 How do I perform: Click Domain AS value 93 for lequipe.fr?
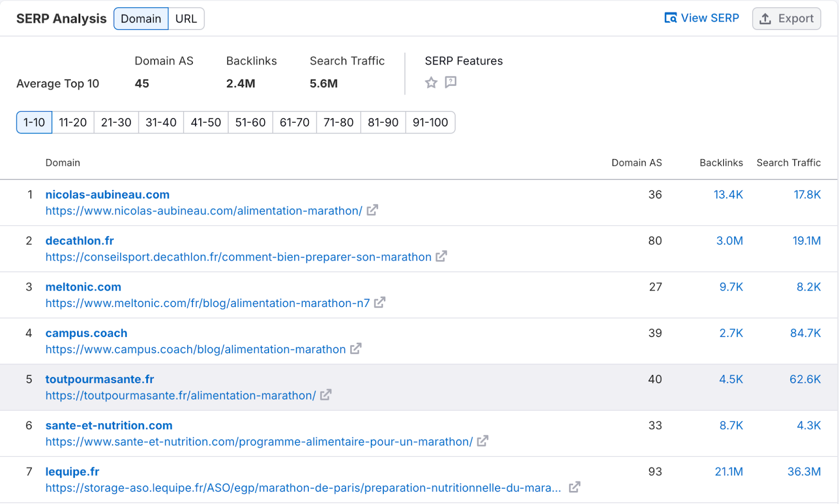(x=655, y=472)
